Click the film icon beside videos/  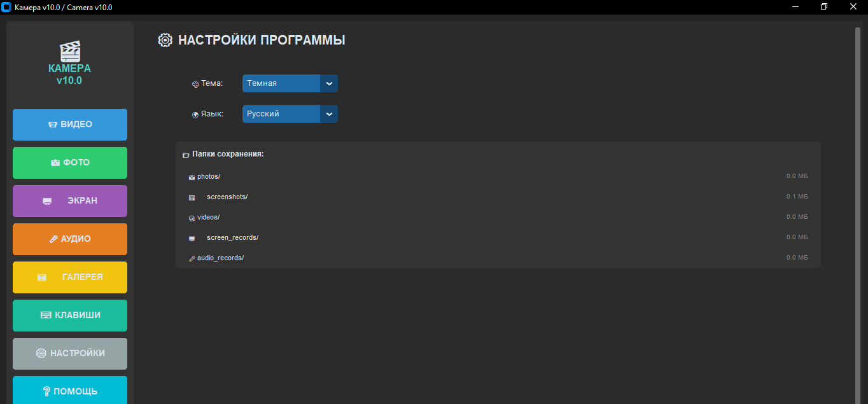(192, 218)
